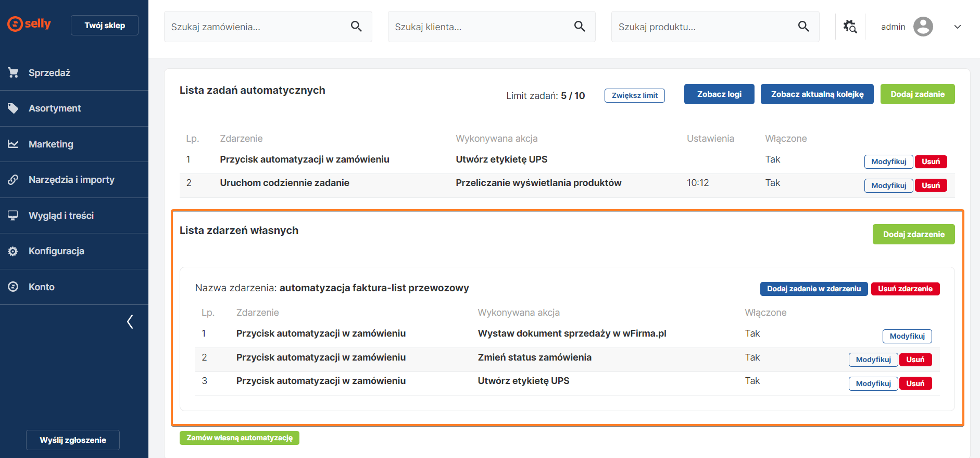This screenshot has width=980, height=458.
Task: Open the Marketing menu
Action: (51, 144)
